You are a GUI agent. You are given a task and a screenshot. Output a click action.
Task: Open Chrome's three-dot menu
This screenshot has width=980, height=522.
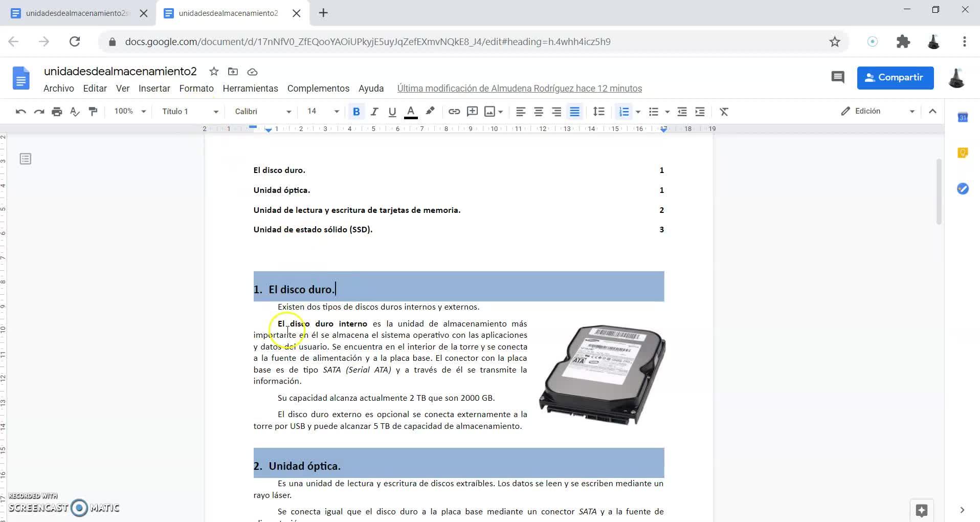coord(965,42)
